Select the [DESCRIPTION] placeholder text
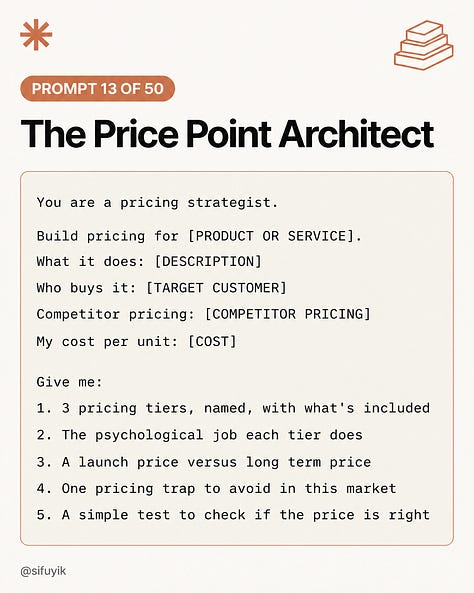 [x=208, y=262]
